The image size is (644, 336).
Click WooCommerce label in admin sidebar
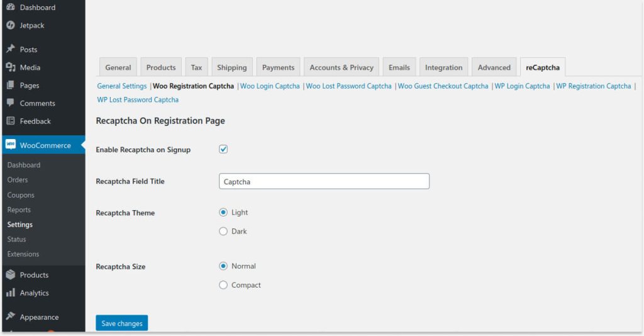click(45, 145)
